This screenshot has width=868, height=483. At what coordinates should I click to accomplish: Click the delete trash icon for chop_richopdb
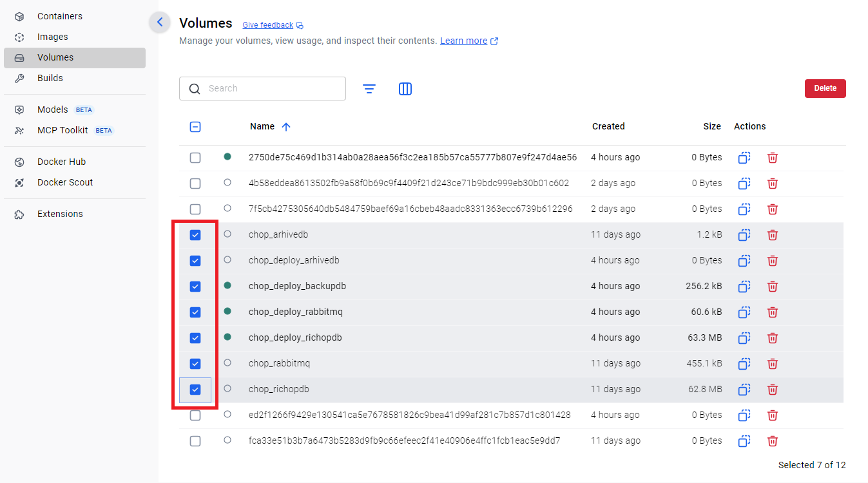(x=773, y=390)
